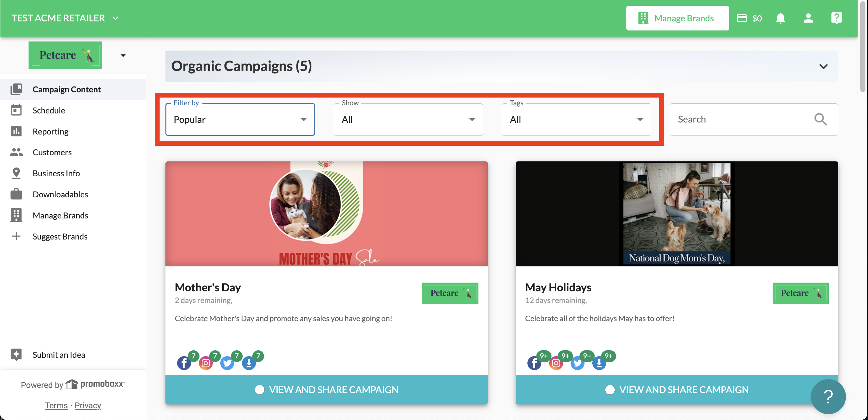Click the Suggest Brands plus icon

click(16, 236)
